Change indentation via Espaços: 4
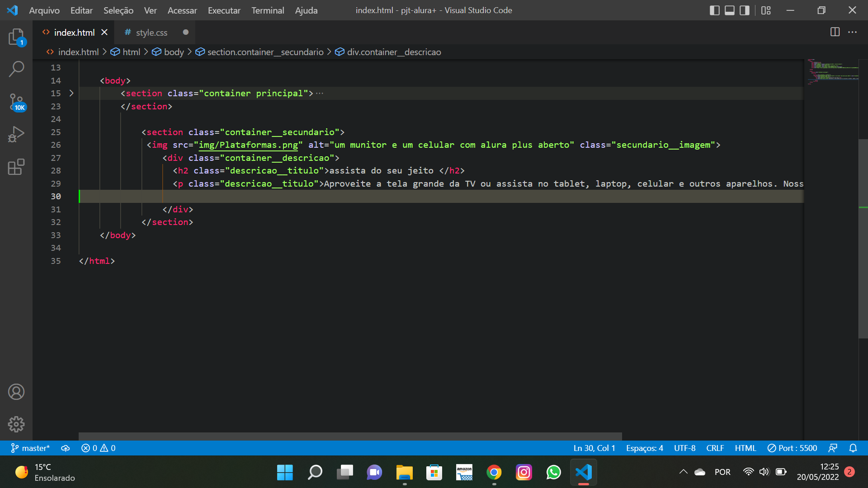868x488 pixels. click(x=645, y=448)
